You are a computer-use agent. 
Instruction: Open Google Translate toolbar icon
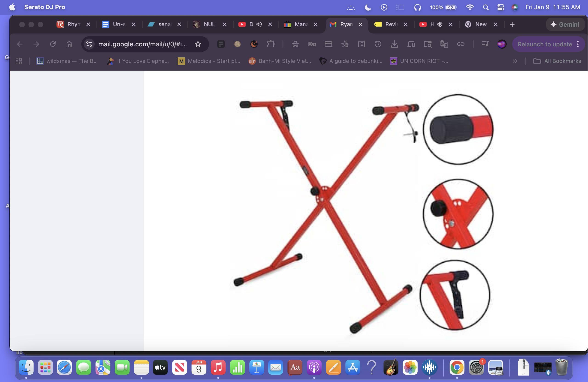[444, 44]
